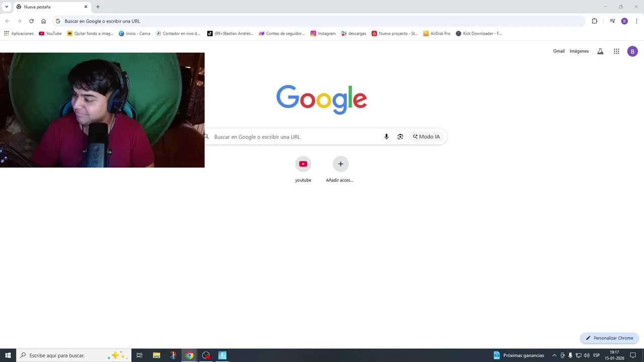Screen dimensions: 644x362
Task: Click the microphone tray icon
Action: point(570,355)
